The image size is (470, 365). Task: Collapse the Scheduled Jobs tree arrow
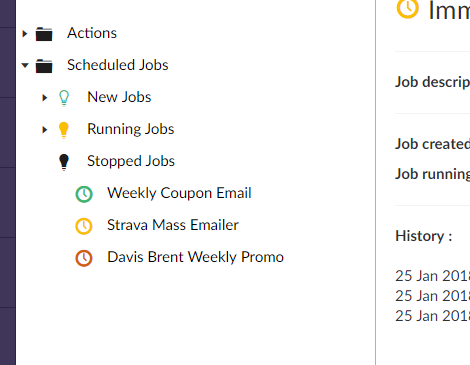coord(25,65)
